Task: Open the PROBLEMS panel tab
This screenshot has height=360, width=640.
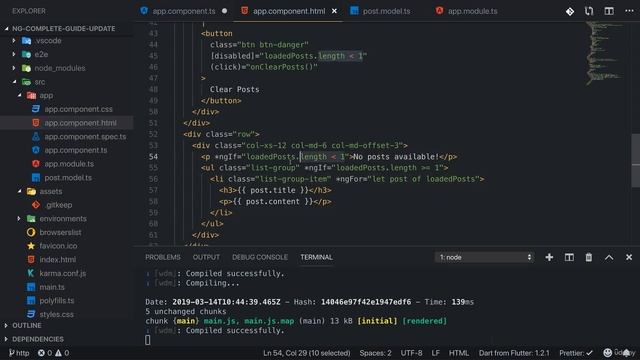Action: coord(163,257)
